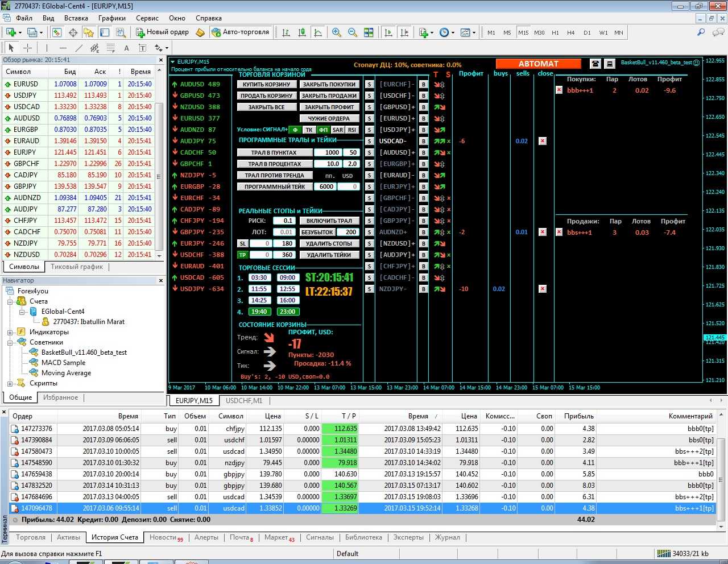The height and width of the screenshot is (564, 728).
Task: Toggle the Авто-торговля auto-trading button
Action: [240, 32]
